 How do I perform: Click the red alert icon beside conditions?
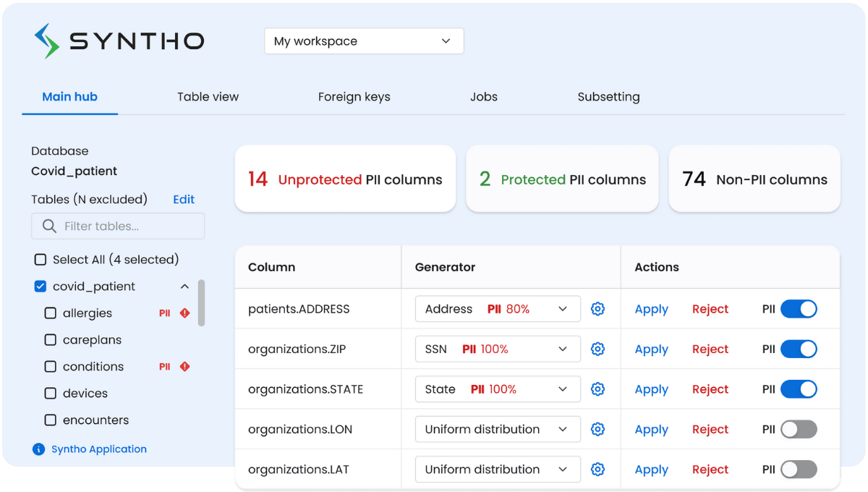click(x=184, y=367)
